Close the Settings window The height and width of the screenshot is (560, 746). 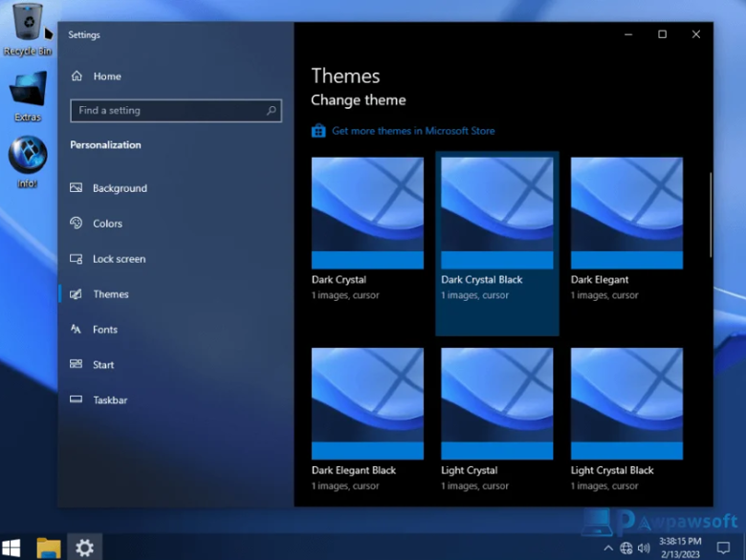tap(696, 34)
